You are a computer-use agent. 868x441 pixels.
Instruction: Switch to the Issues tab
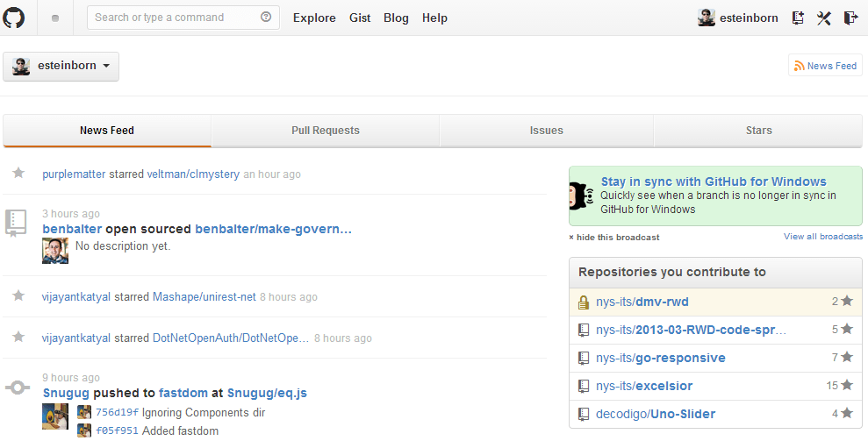click(546, 131)
